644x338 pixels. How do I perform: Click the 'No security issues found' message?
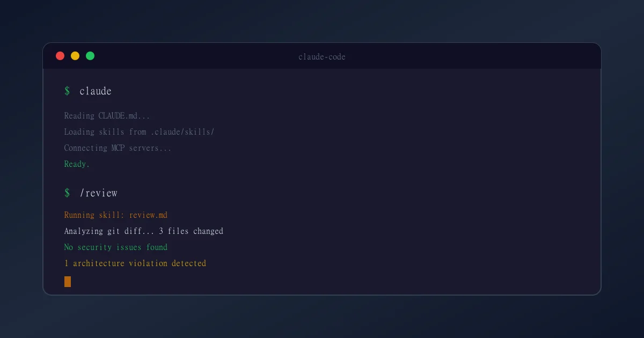(115, 247)
